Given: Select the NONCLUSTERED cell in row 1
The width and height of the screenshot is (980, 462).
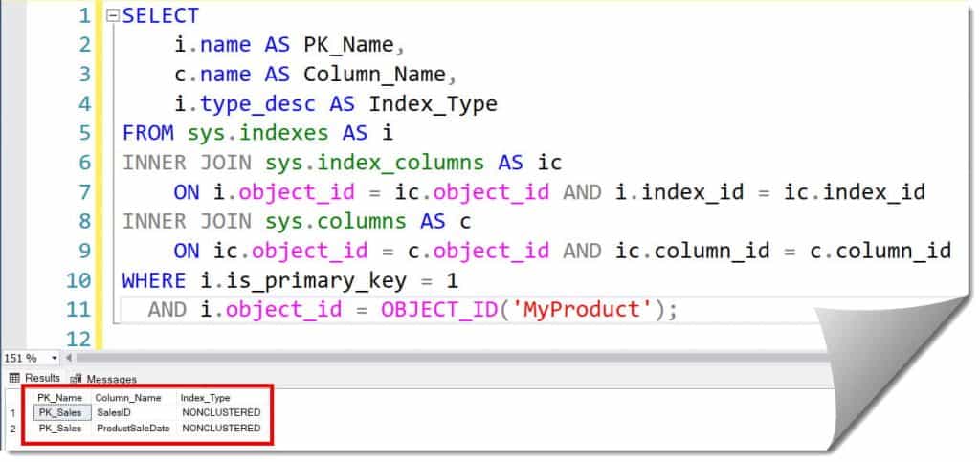Looking at the screenshot, I should coord(221,412).
